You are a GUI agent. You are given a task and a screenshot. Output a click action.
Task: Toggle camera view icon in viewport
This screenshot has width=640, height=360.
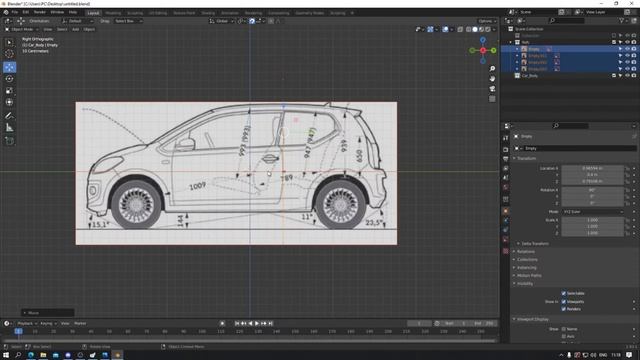[492, 89]
